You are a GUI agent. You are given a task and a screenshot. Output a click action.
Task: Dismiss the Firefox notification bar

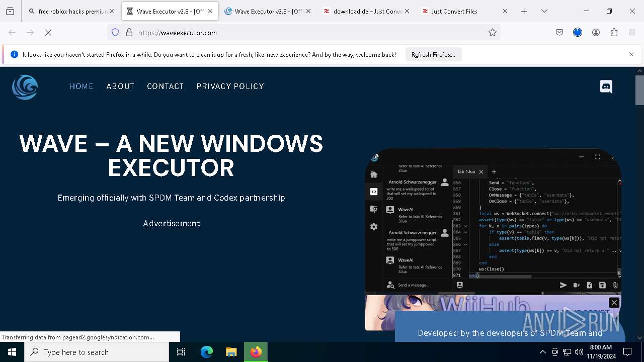point(631,54)
